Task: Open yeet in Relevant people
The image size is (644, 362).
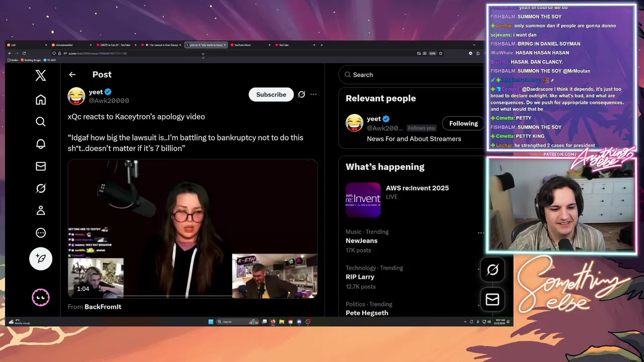Action: 374,119
